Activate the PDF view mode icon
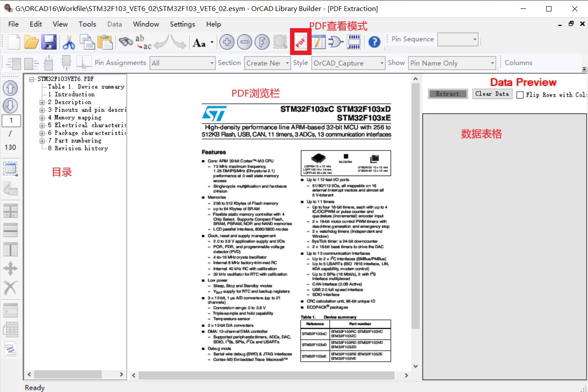The image size is (588, 392). pos(300,42)
